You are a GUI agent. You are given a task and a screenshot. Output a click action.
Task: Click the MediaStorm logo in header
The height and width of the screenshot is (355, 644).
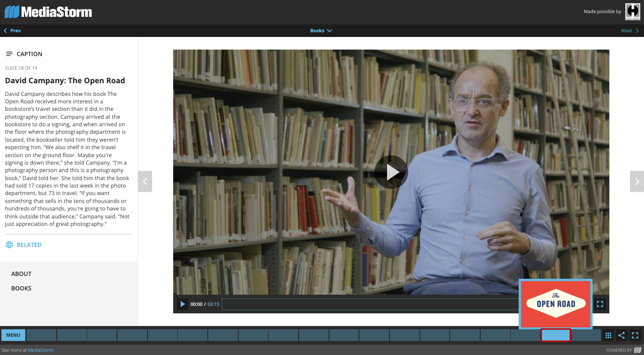click(48, 12)
